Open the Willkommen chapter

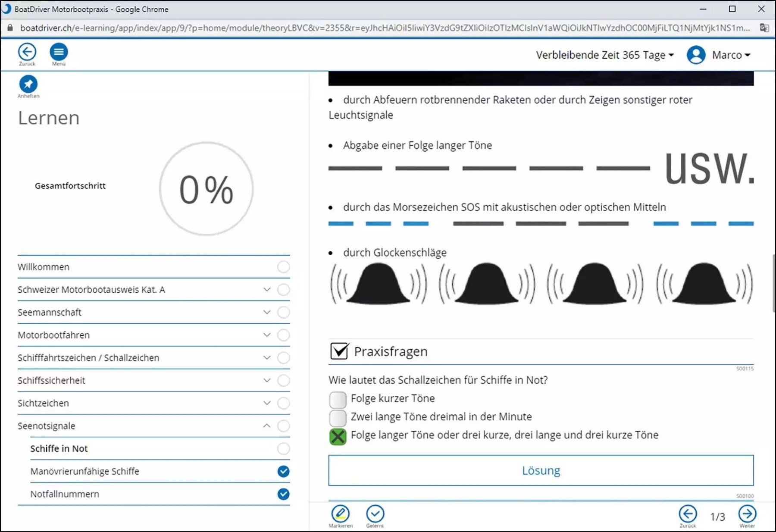pos(153,267)
